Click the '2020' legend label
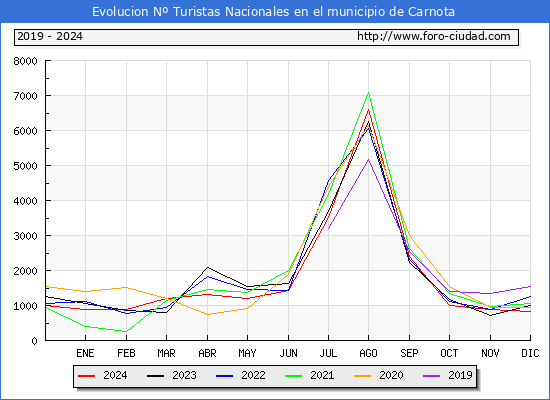The width and height of the screenshot is (550, 400). click(391, 375)
